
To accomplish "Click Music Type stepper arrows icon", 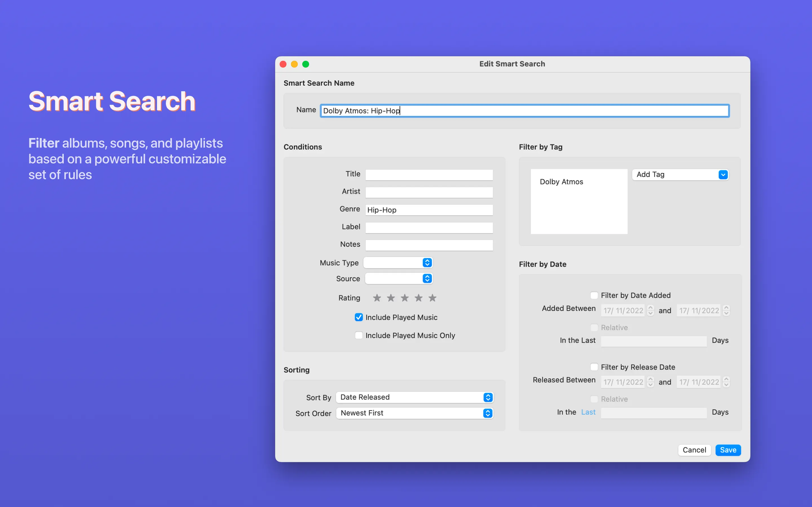I will (427, 263).
